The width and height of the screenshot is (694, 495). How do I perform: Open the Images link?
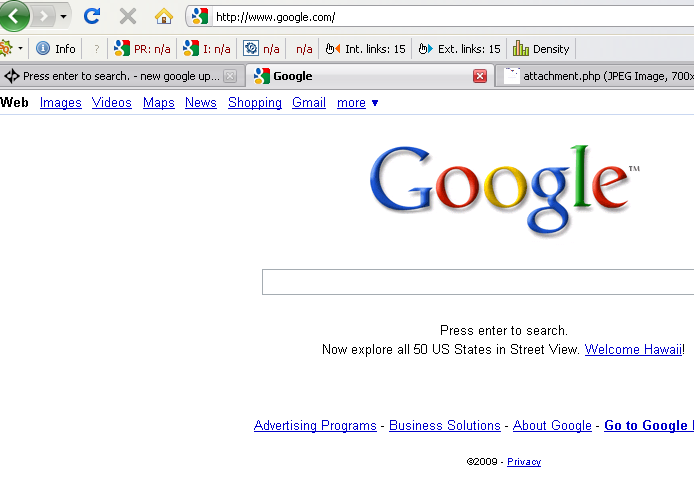tap(61, 103)
